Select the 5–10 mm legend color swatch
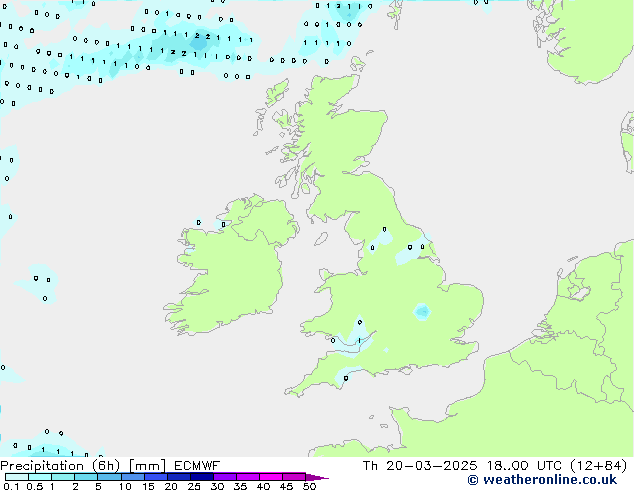Viewport: 634px width, 490px height. 109,477
